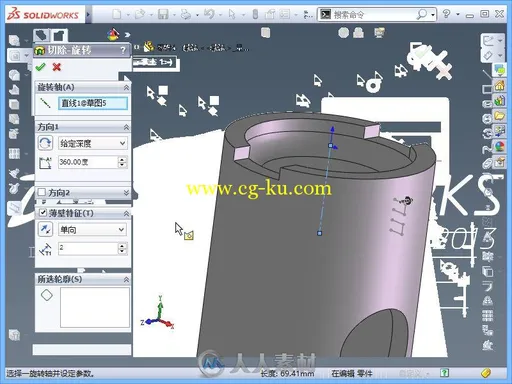Open the File Explorer folder tab
The height and width of the screenshot is (384, 512).
pos(499,116)
